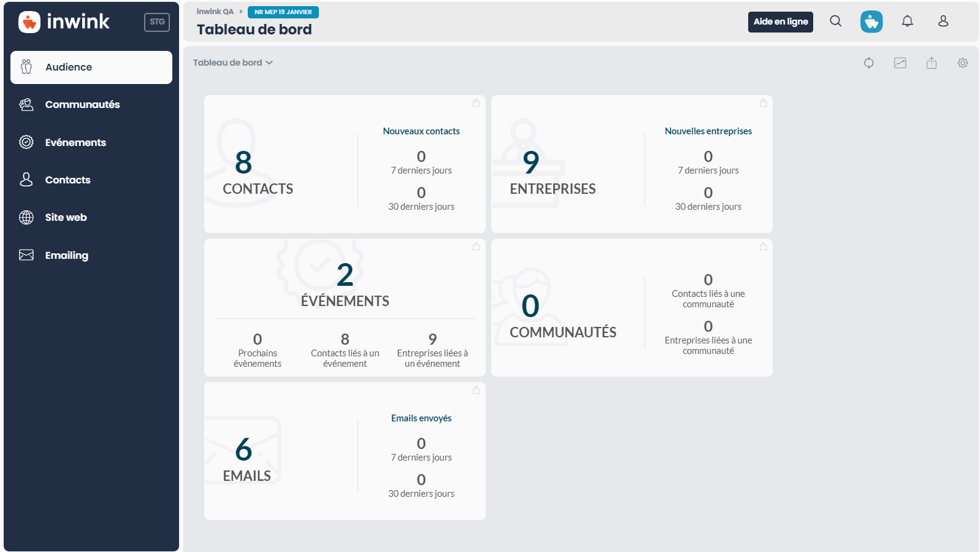Export the Contacts card
Image resolution: width=980 pixels, height=552 pixels.
477,103
